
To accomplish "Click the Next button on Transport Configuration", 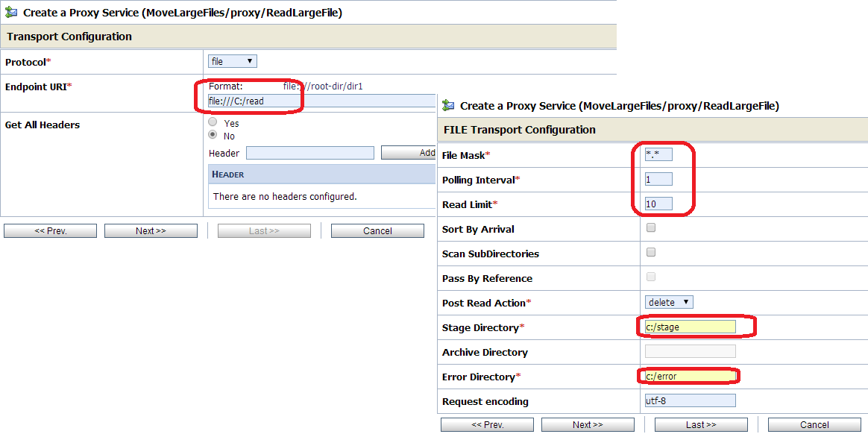I will coord(150,230).
